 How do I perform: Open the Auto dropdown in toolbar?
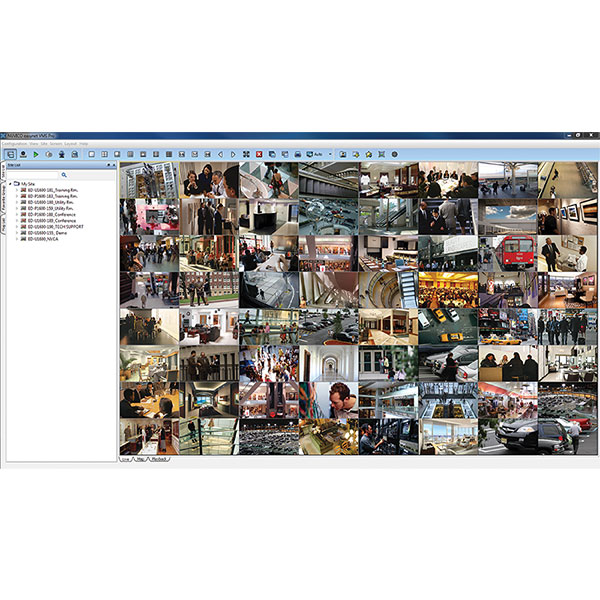tap(330, 154)
